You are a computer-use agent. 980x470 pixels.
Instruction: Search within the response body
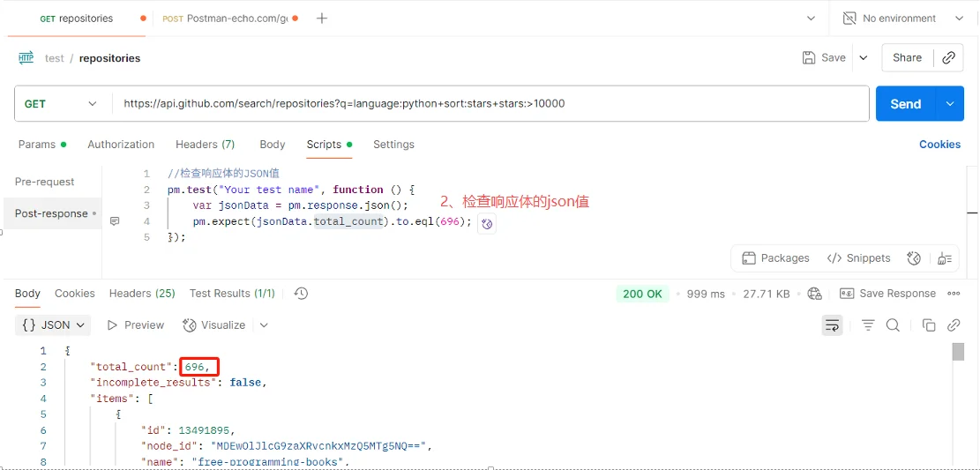coord(894,325)
